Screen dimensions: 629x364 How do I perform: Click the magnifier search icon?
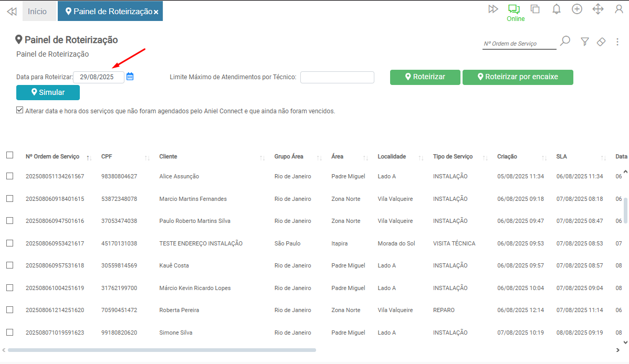(x=565, y=41)
